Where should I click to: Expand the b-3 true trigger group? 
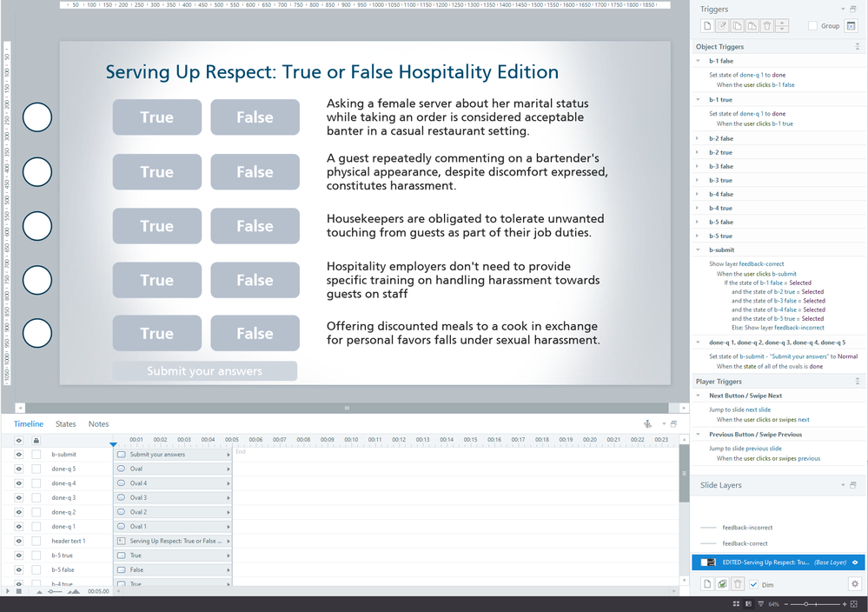[698, 180]
